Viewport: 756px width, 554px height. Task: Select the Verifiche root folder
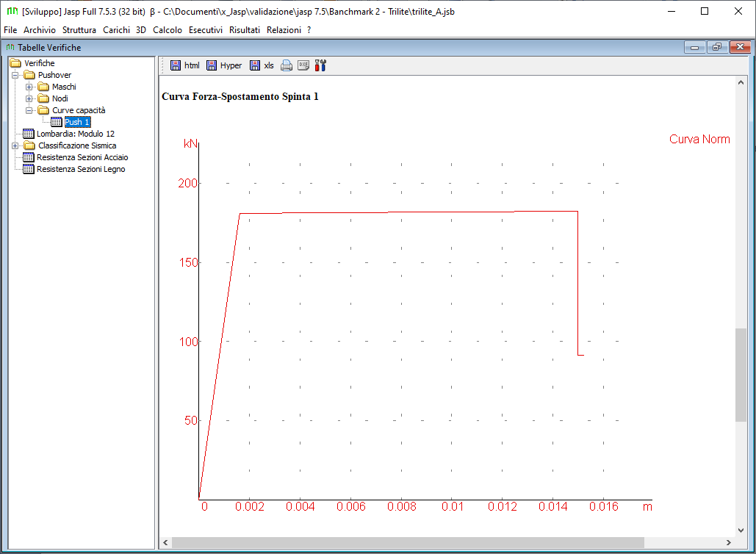(x=33, y=63)
